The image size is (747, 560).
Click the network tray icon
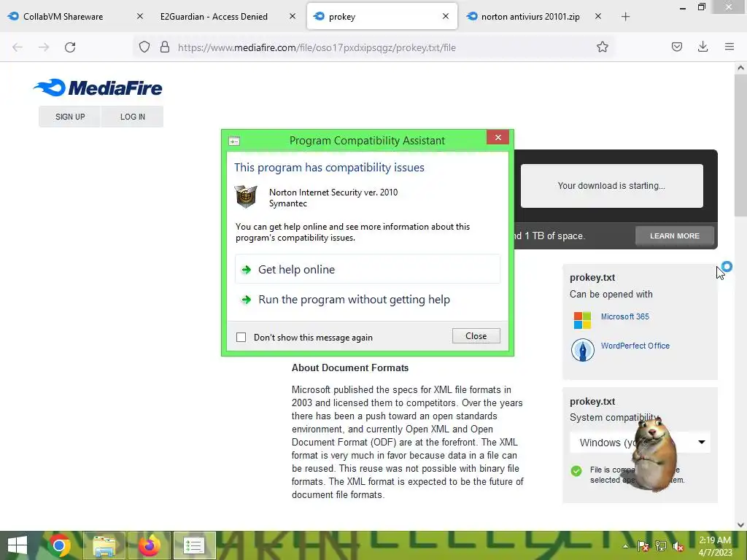[661, 546]
